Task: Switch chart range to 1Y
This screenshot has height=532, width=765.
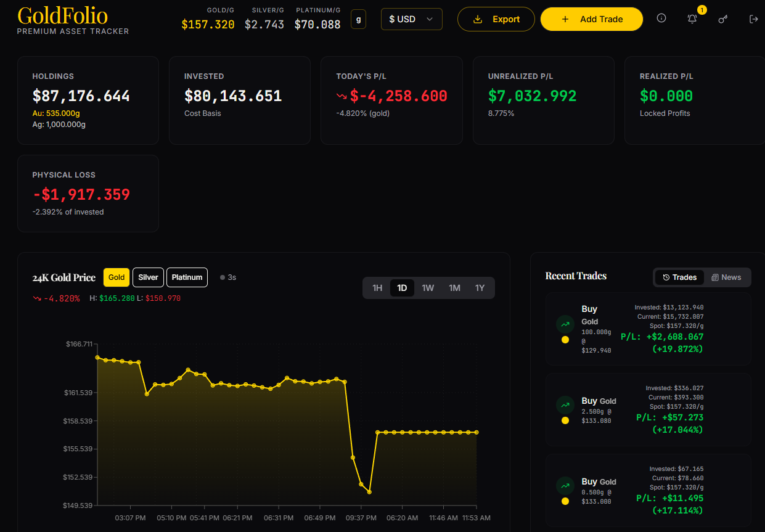Action: pyautogui.click(x=480, y=288)
